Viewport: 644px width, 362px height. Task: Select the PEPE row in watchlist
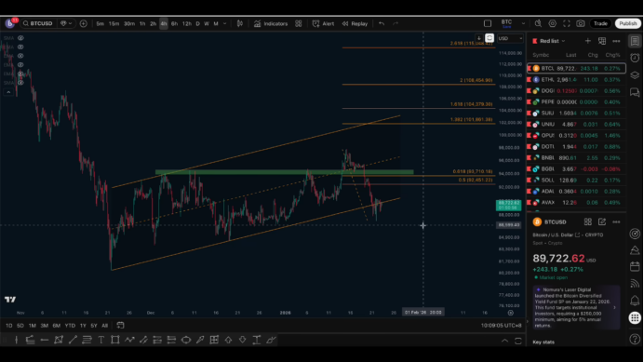pos(576,102)
